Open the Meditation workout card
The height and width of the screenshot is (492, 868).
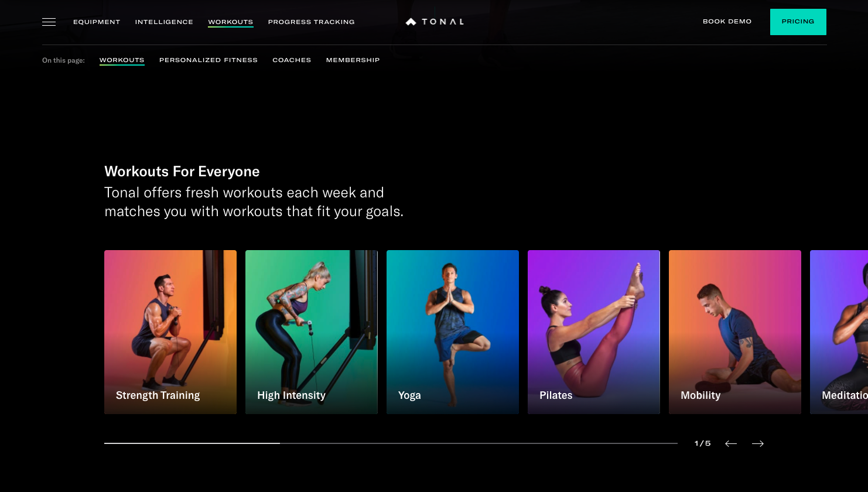pyautogui.click(x=839, y=332)
